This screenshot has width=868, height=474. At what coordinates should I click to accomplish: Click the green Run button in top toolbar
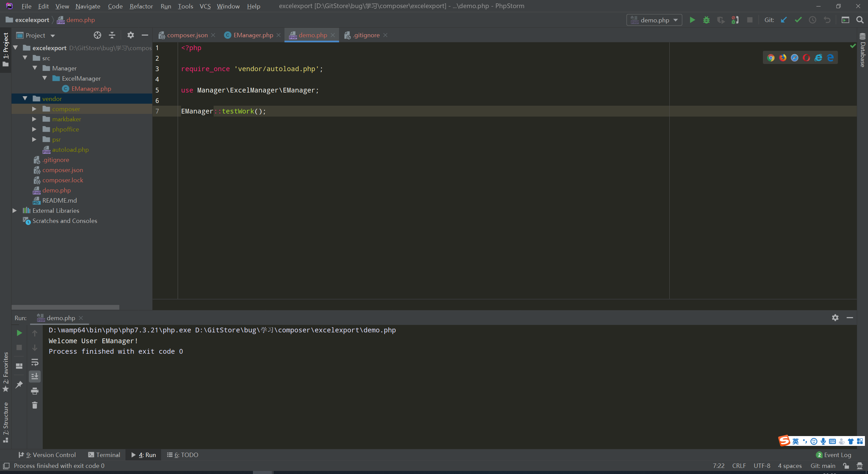[x=692, y=20]
